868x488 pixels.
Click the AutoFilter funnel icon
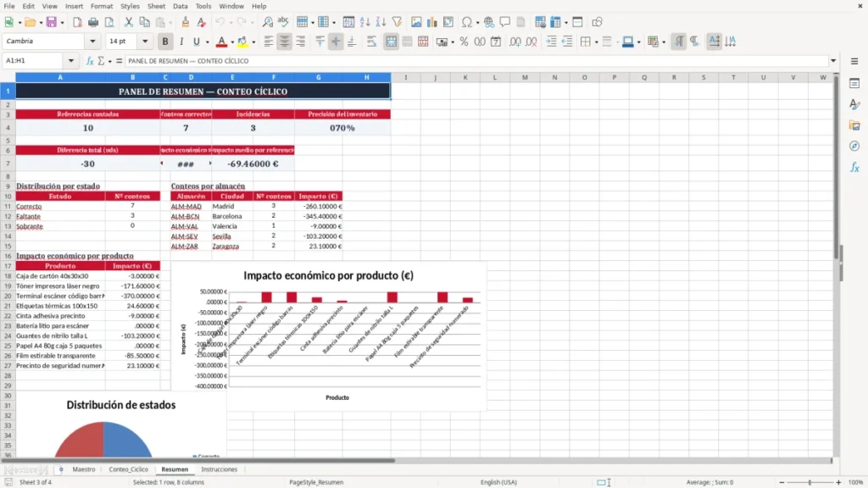coord(397,22)
